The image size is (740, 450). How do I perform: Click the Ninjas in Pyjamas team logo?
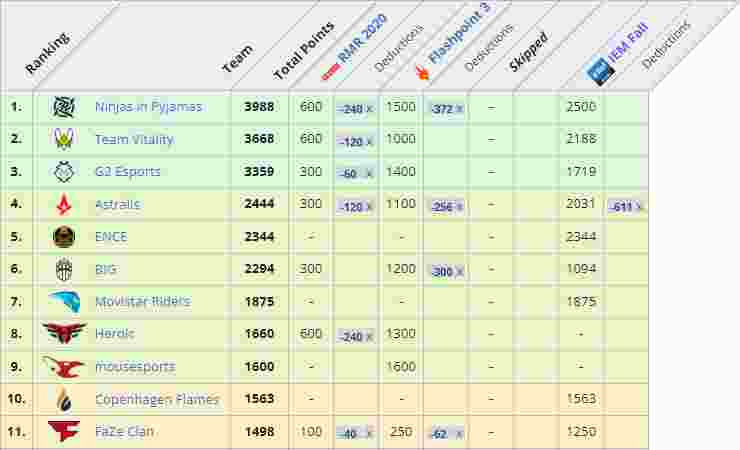click(x=64, y=107)
